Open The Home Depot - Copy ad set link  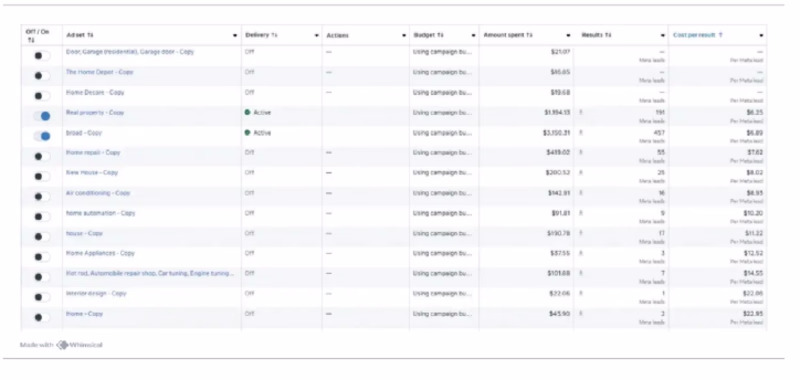[99, 72]
